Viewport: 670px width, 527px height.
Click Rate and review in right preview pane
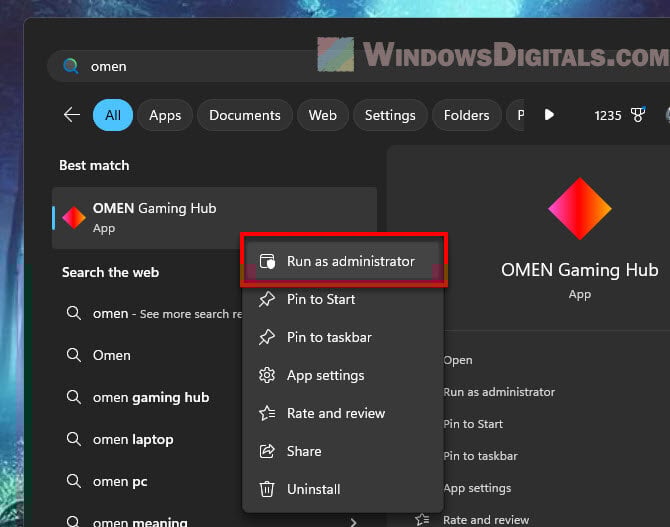click(486, 520)
